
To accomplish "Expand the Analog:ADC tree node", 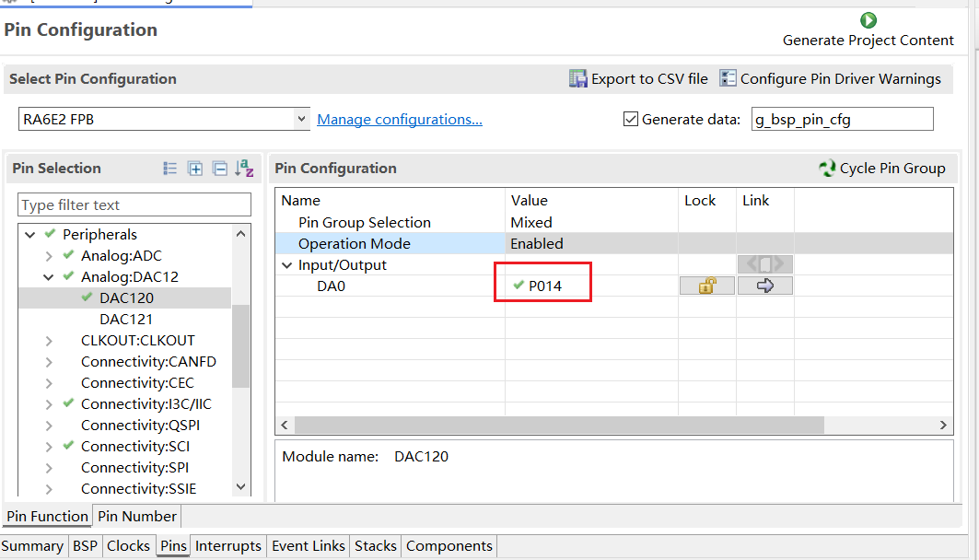I will (50, 256).
